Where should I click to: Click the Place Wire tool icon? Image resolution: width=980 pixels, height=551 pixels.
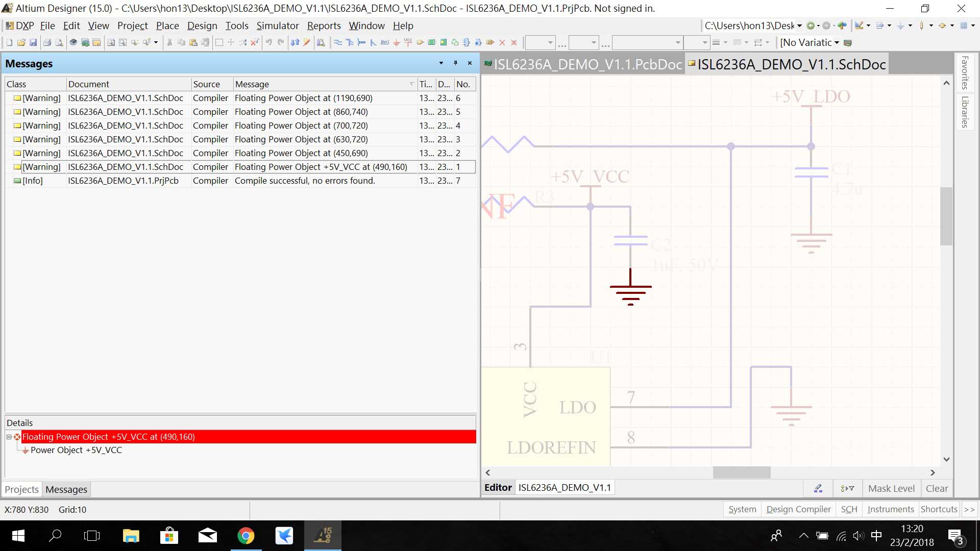pos(338,43)
